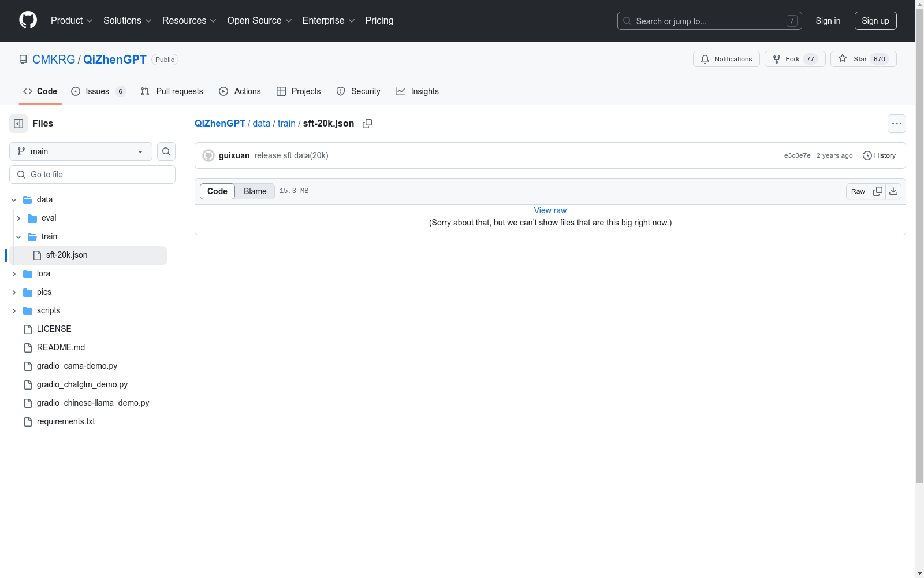Click the View raw link
The width and height of the screenshot is (924, 578).
coord(550,210)
